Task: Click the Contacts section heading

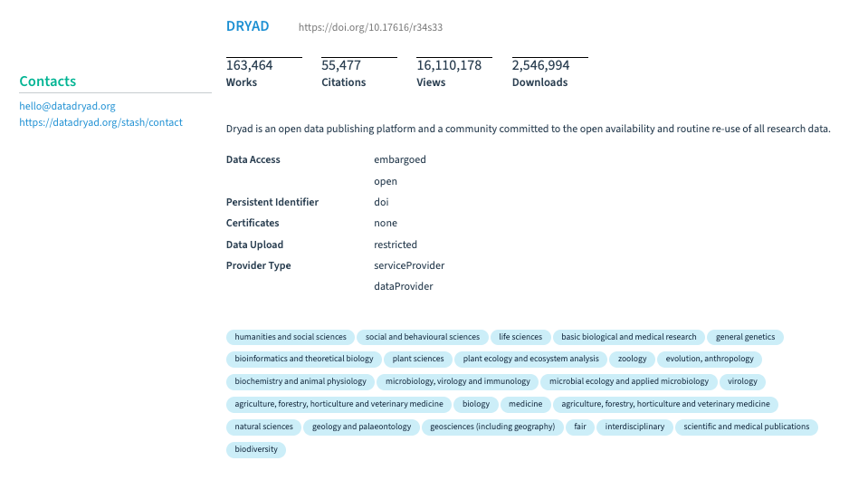Action: coord(48,81)
